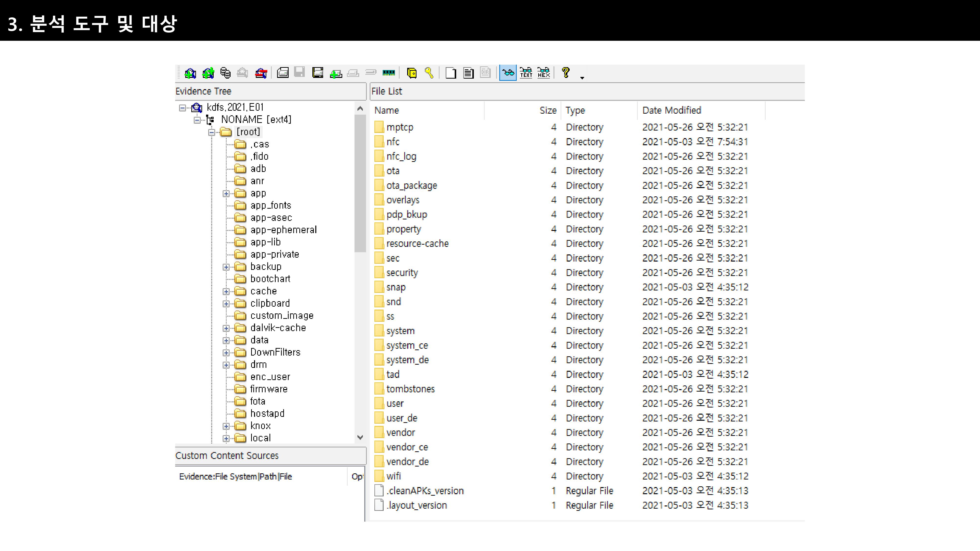Click the Capture Memory chip icon
This screenshot has height=551, width=980.
pyautogui.click(x=388, y=73)
